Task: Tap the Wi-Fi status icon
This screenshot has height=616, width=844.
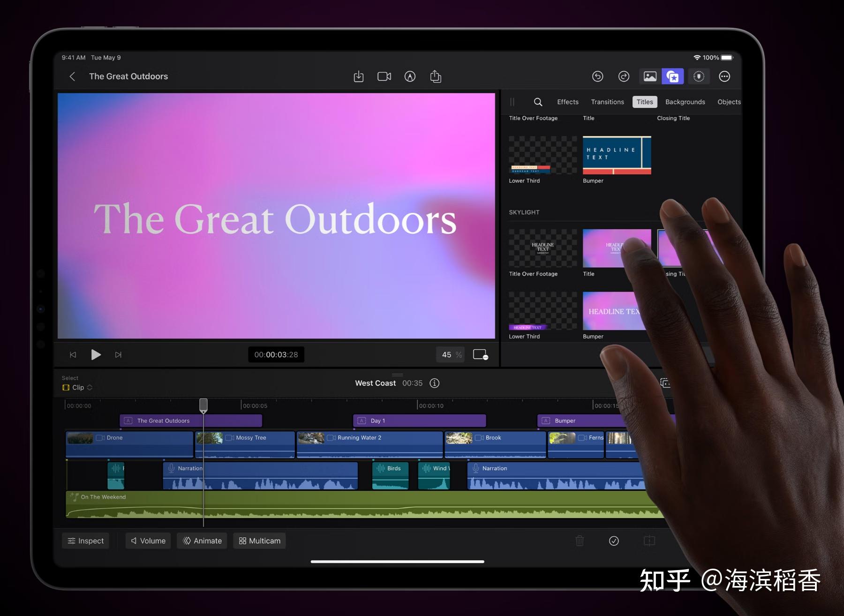Action: click(x=697, y=57)
